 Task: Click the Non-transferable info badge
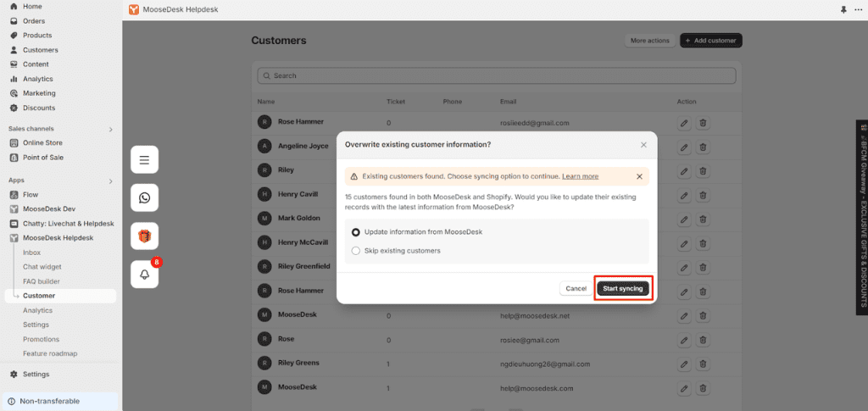tap(61, 401)
